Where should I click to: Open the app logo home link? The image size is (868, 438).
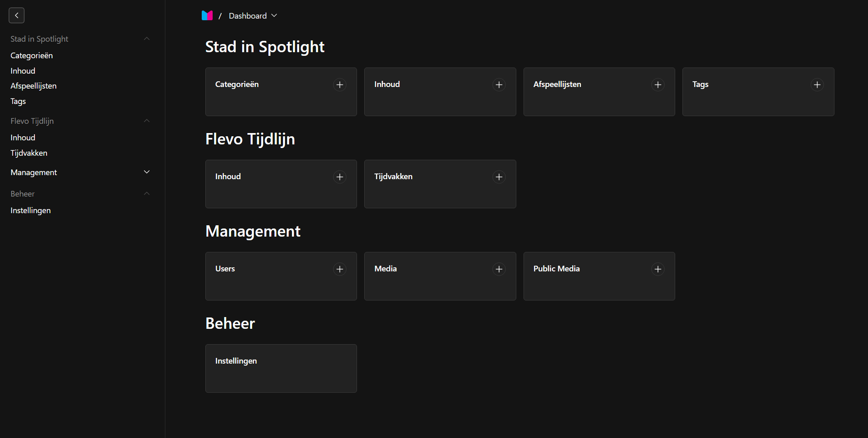click(207, 15)
